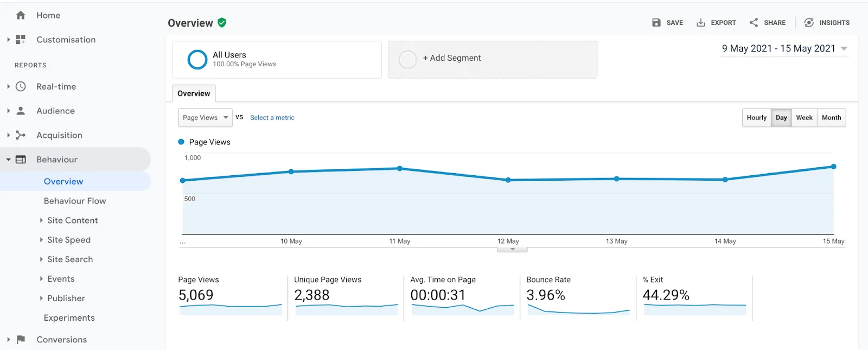The height and width of the screenshot is (350, 868).
Task: Expand the Acquisition reports arrow
Action: 8,135
